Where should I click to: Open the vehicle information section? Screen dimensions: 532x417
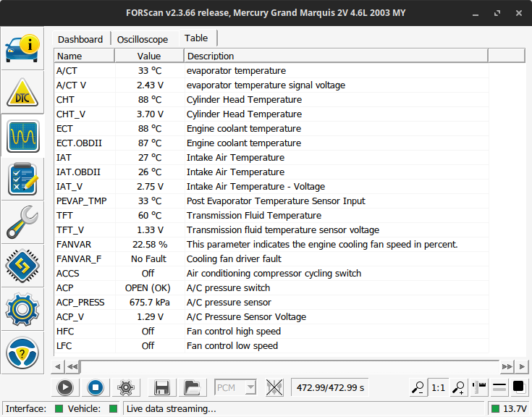point(22,49)
